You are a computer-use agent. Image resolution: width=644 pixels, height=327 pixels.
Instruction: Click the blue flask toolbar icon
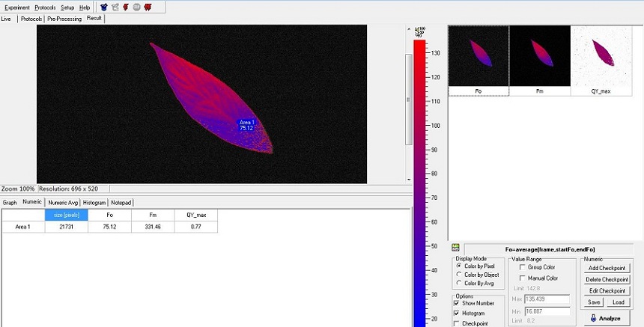tap(104, 7)
